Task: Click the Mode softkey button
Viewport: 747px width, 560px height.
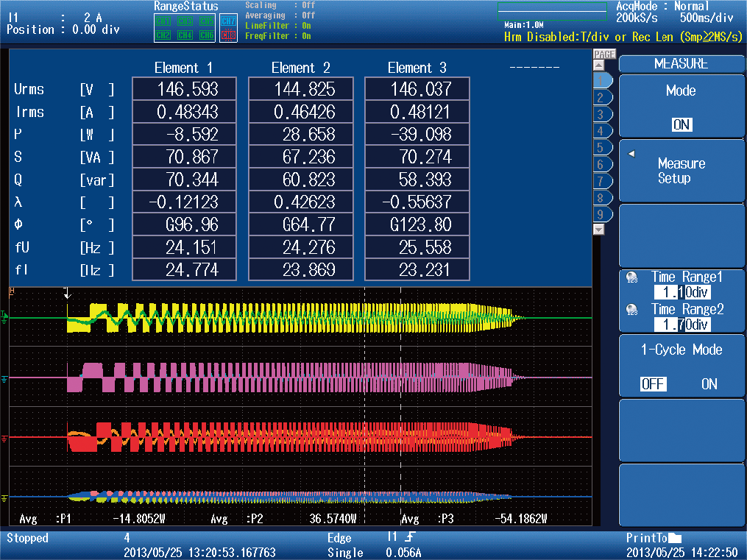Action: (x=681, y=106)
